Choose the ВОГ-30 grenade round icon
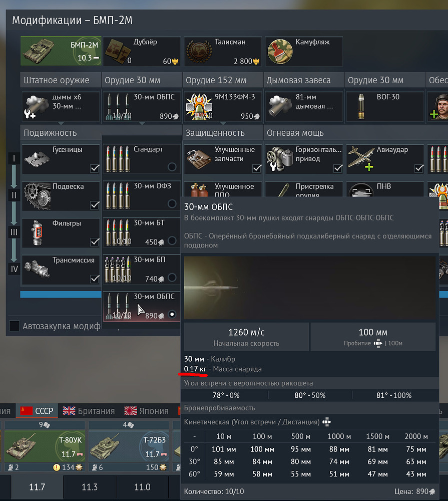Image resolution: width=448 pixels, height=501 pixels. coord(361,106)
